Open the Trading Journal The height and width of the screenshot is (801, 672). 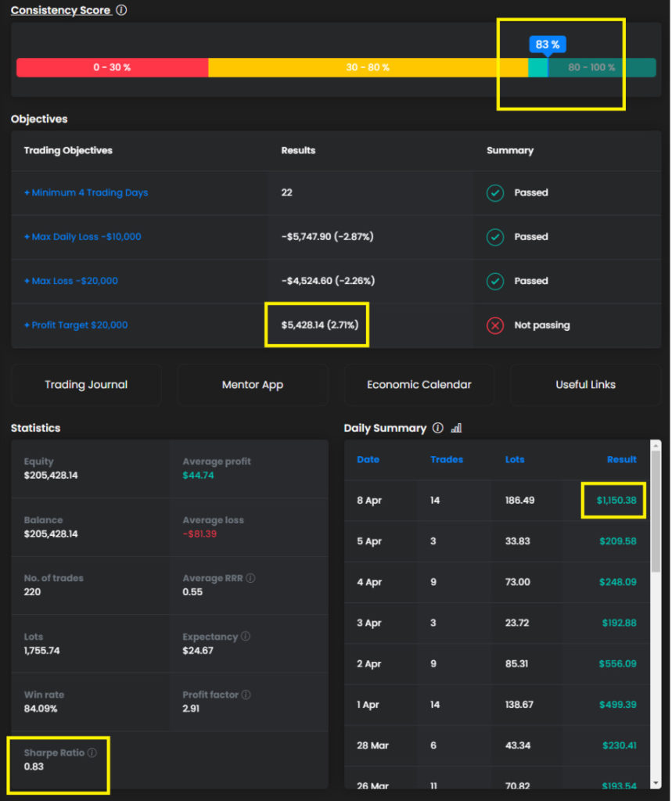(x=86, y=385)
